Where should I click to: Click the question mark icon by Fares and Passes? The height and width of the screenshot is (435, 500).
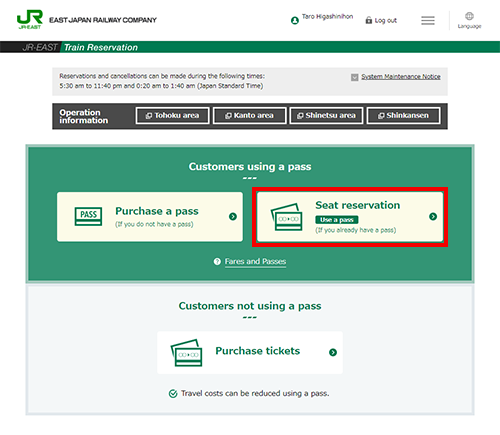pyautogui.click(x=217, y=262)
